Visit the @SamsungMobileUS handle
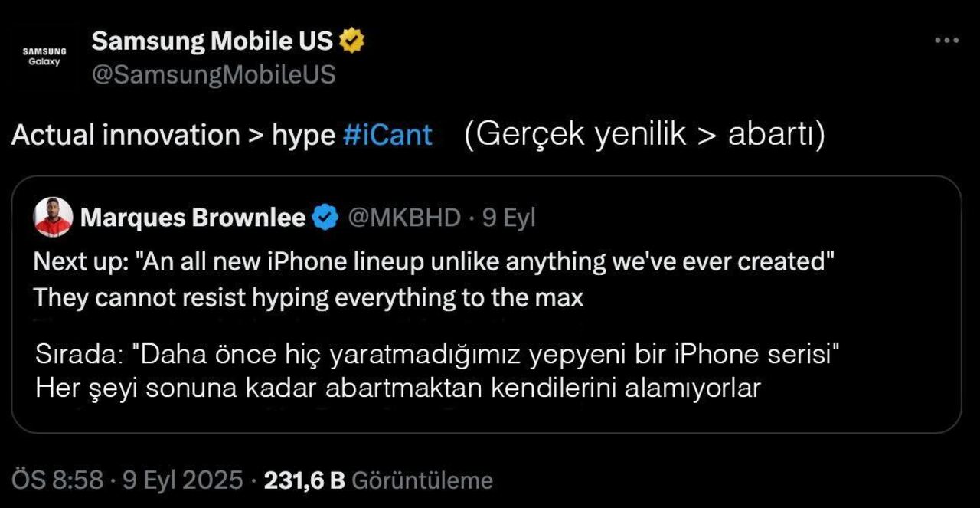Screen dimensions: 980x508 point(214,74)
